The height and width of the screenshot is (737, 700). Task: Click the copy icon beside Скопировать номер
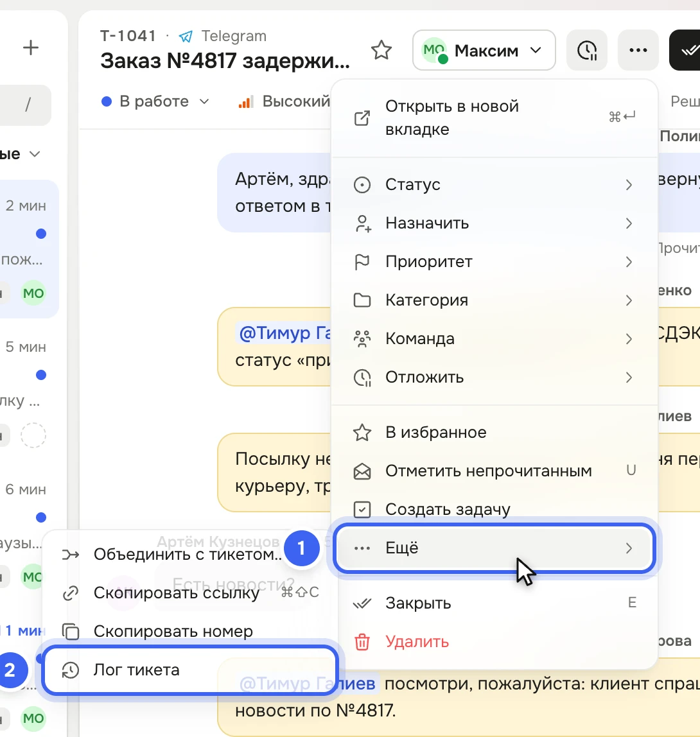71,632
